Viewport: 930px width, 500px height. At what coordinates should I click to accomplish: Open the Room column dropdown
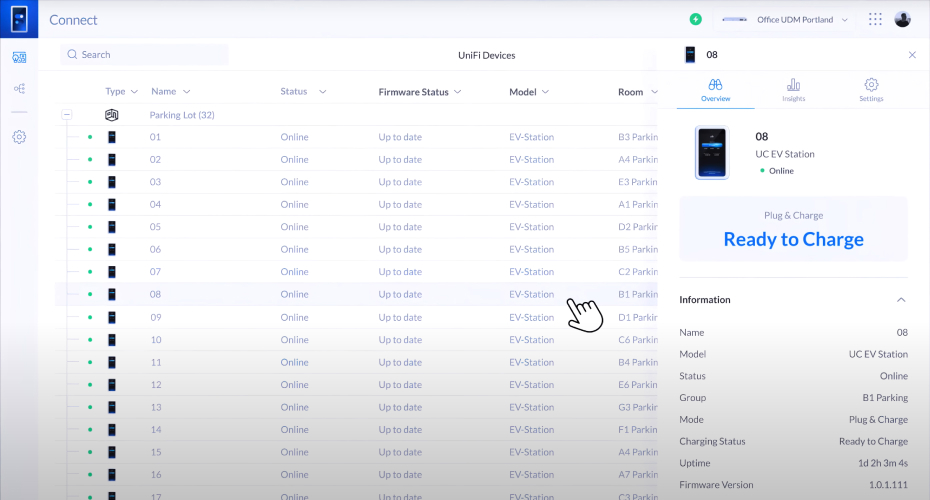point(654,92)
